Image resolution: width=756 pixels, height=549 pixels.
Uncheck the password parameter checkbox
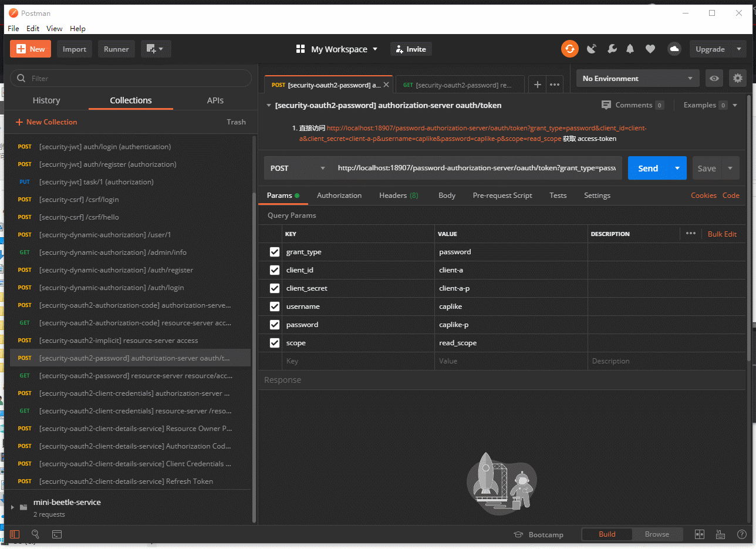[x=274, y=325]
